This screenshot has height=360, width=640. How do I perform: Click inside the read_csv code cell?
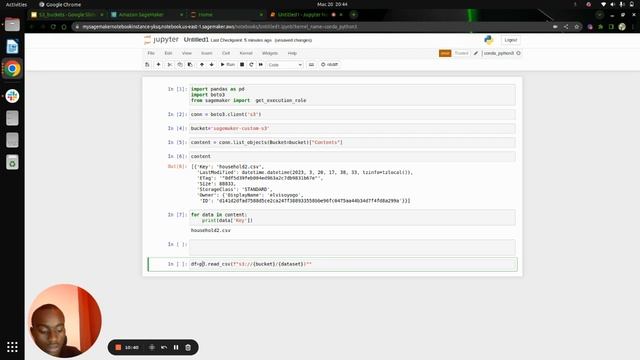(352, 264)
